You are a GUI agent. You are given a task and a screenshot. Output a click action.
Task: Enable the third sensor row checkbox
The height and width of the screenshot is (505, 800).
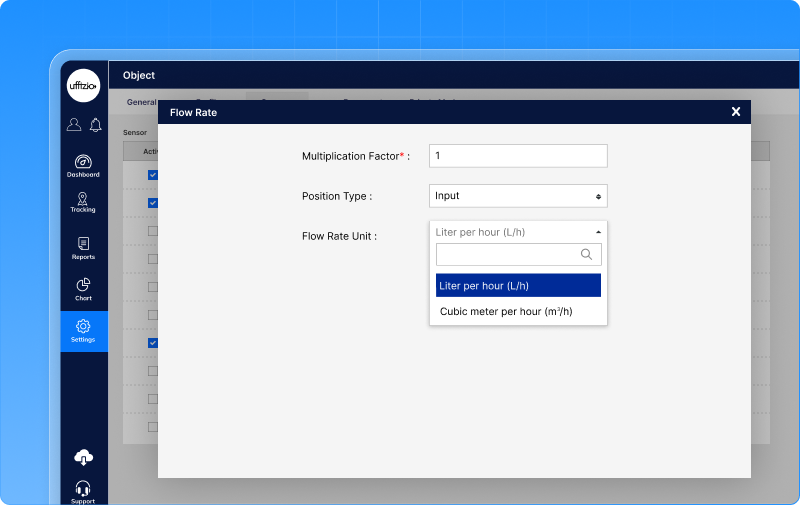click(x=153, y=230)
